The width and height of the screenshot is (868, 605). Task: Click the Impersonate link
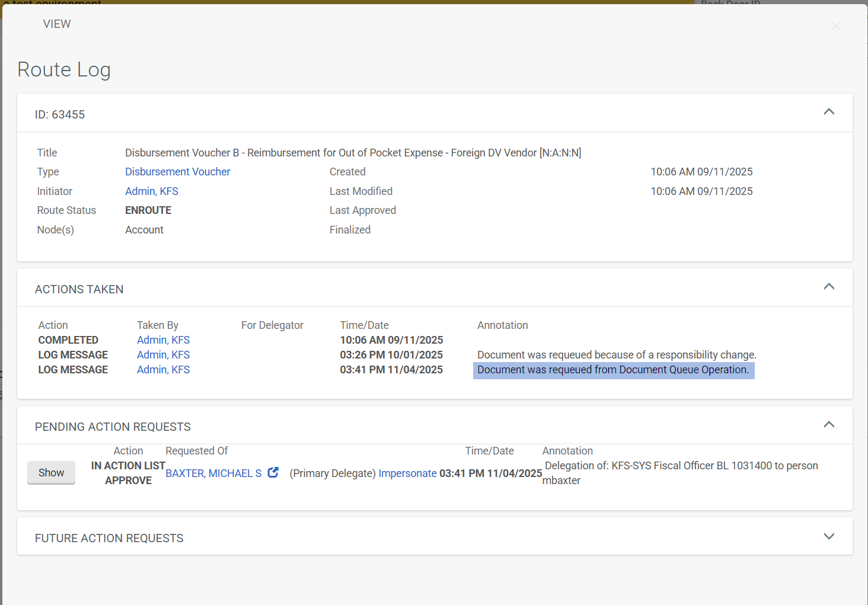(407, 473)
